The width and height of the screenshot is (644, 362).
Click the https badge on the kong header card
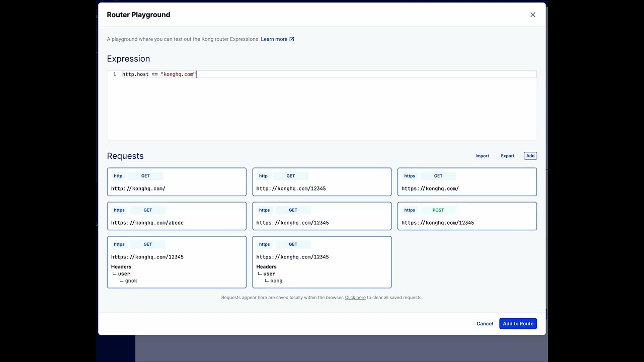coord(264,244)
